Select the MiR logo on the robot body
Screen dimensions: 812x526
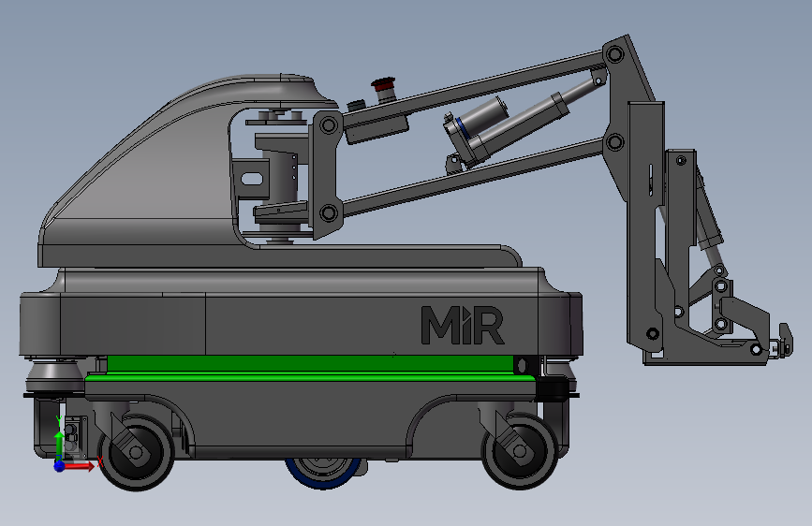(463, 325)
